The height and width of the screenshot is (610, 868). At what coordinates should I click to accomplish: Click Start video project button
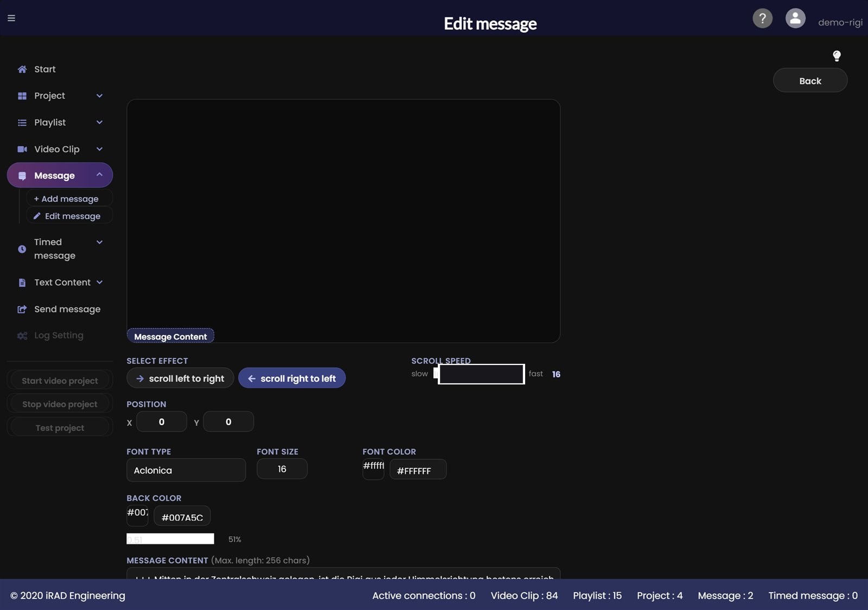pyautogui.click(x=60, y=381)
